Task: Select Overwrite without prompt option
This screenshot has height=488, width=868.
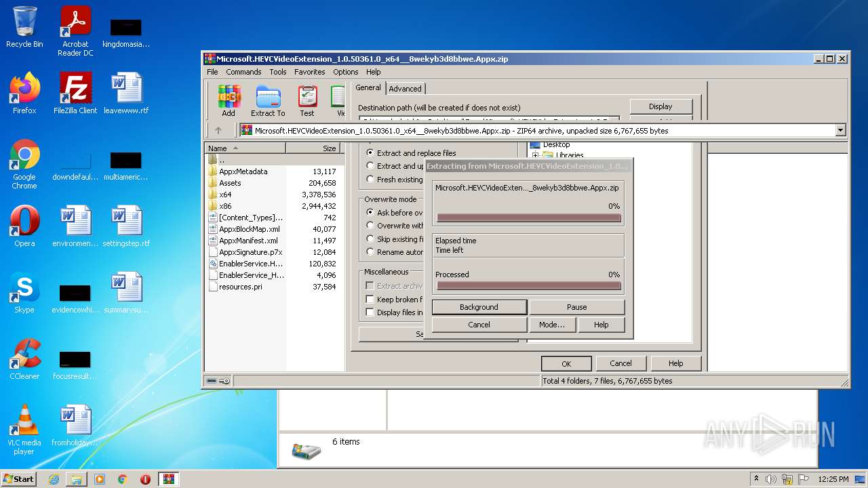Action: tap(395, 226)
